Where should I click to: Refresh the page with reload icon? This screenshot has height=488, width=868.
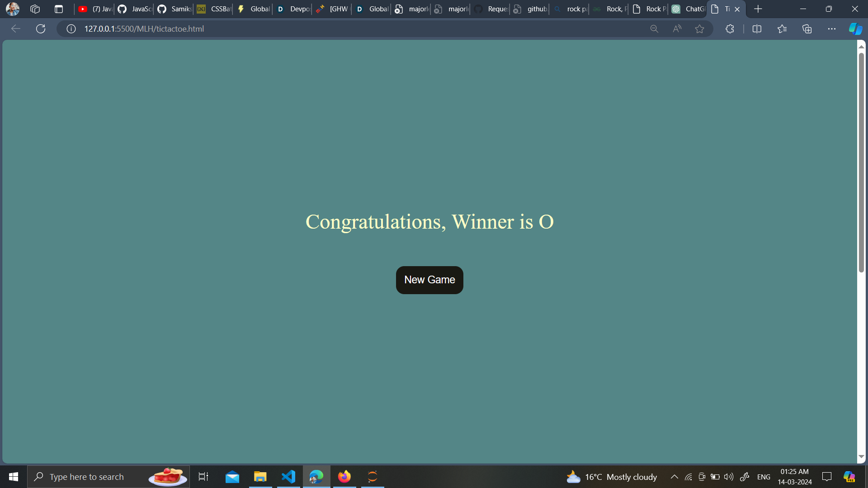click(x=41, y=29)
